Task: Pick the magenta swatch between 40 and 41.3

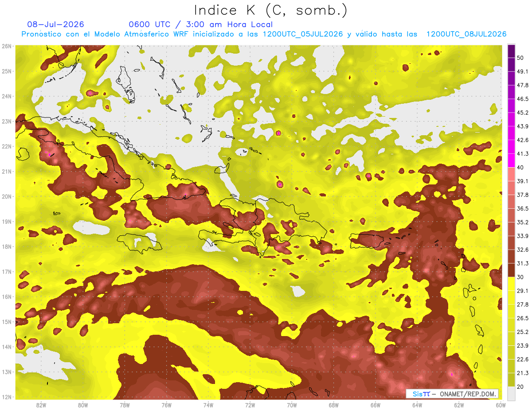Action: (x=511, y=160)
